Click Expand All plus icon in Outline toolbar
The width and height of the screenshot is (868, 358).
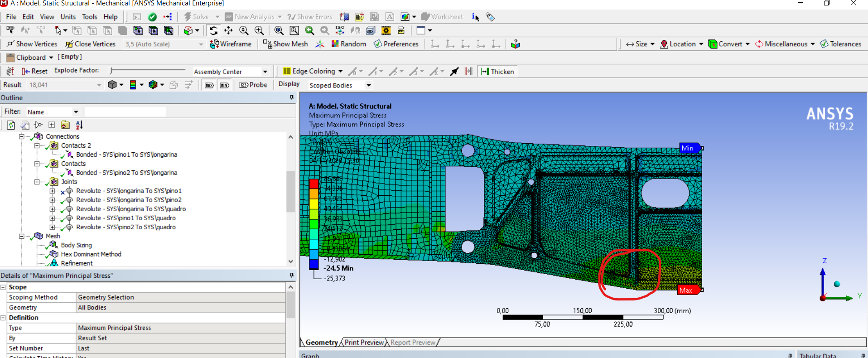click(x=52, y=125)
